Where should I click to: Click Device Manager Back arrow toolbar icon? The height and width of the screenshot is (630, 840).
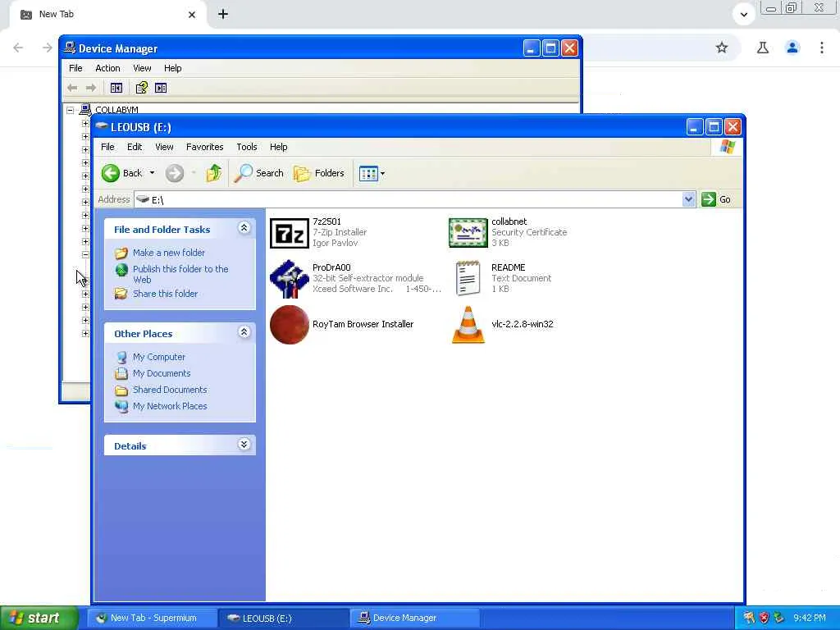click(x=72, y=88)
